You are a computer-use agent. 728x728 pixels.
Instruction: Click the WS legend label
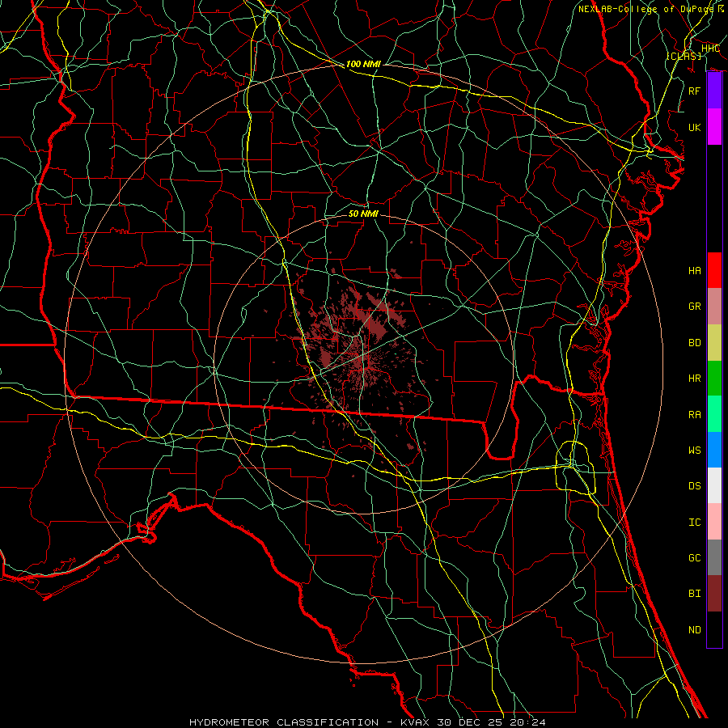pyautogui.click(x=694, y=451)
